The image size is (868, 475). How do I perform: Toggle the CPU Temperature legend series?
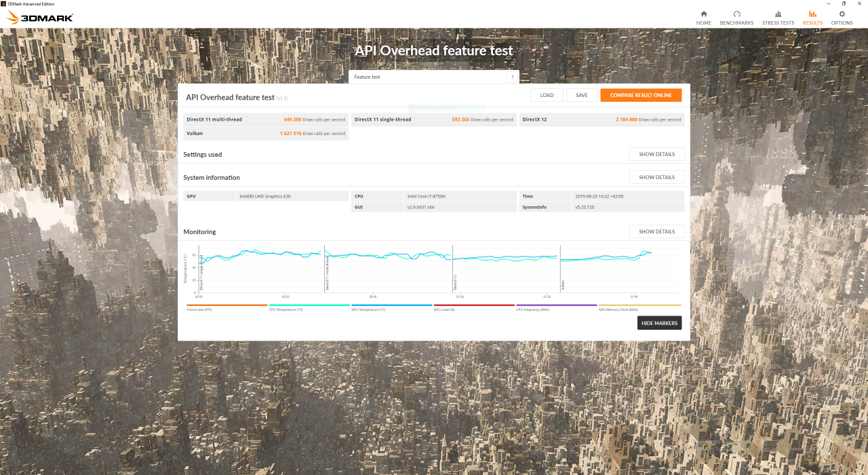click(309, 307)
